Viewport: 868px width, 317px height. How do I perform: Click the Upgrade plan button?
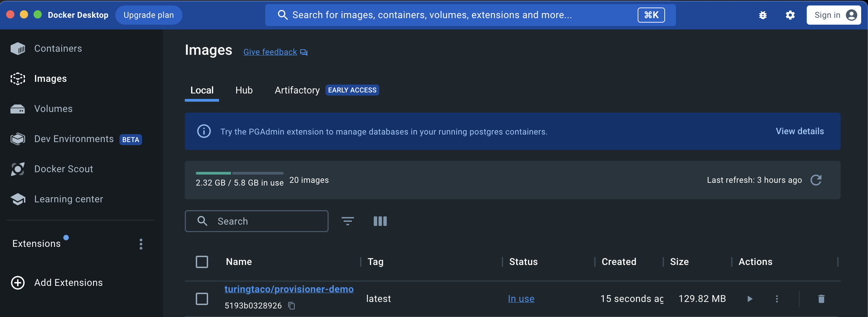click(149, 15)
